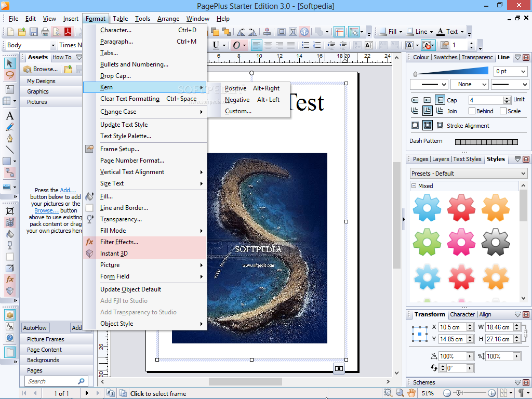This screenshot has width=532, height=399.
Task: Click the Open folder icon in the toolbar
Action: pos(22,32)
